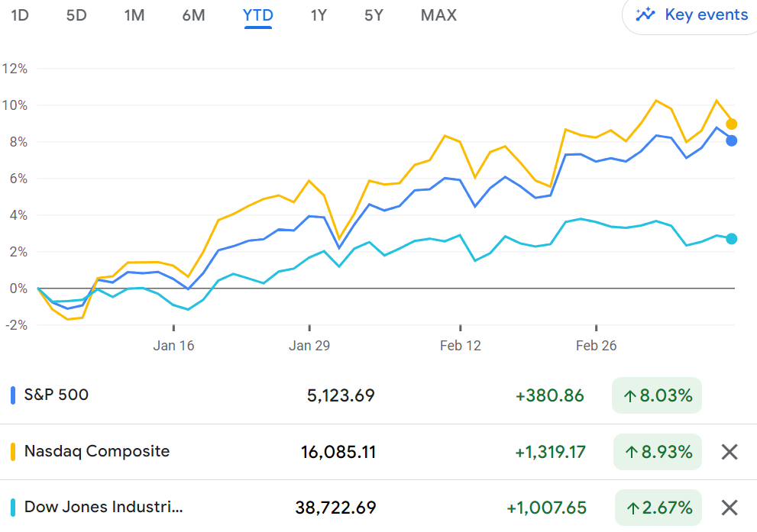The image size is (757, 532).
Task: Remove Dow Jones from comparison
Action: (730, 508)
